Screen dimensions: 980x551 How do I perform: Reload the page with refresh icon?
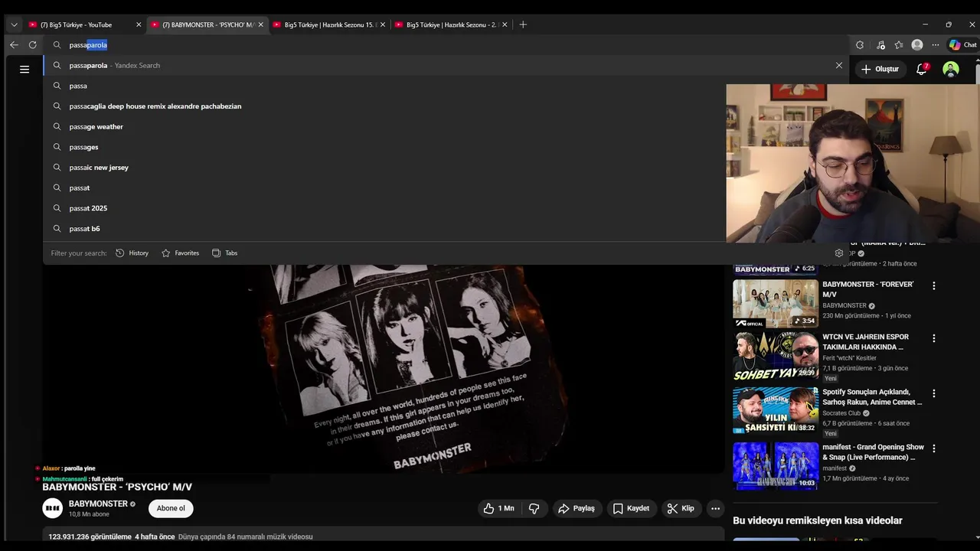tap(32, 45)
